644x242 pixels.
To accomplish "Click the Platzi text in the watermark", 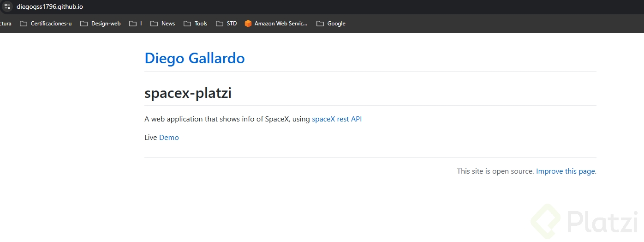I will tap(602, 222).
